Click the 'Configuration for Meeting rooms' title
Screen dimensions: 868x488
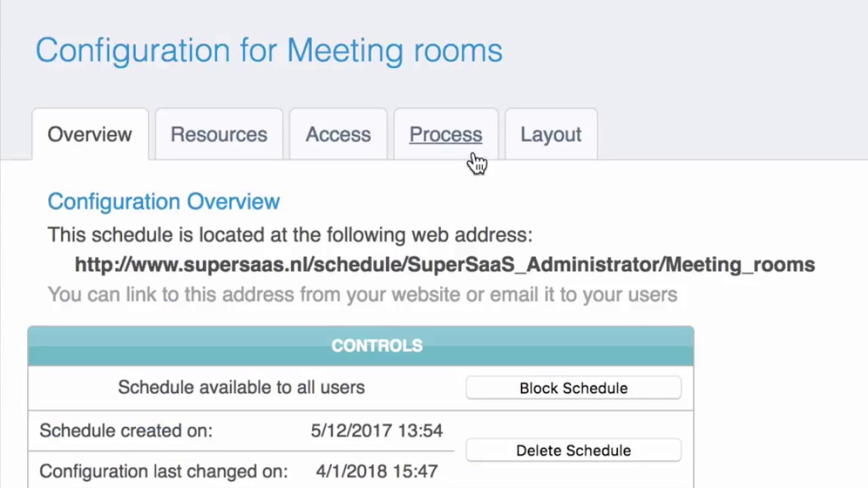click(269, 51)
